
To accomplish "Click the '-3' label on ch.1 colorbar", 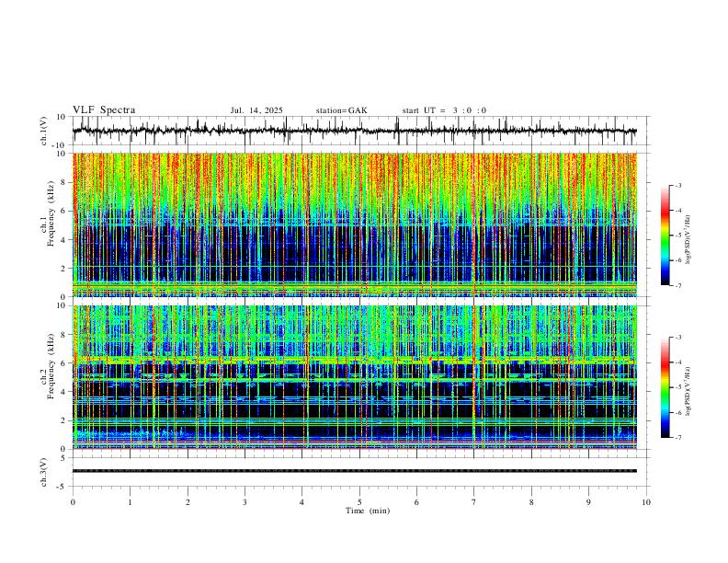I will coord(677,185).
